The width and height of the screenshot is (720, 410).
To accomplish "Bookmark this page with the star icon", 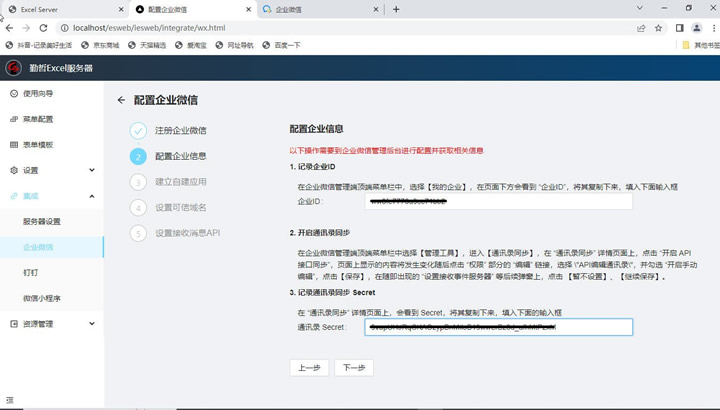I will [659, 28].
